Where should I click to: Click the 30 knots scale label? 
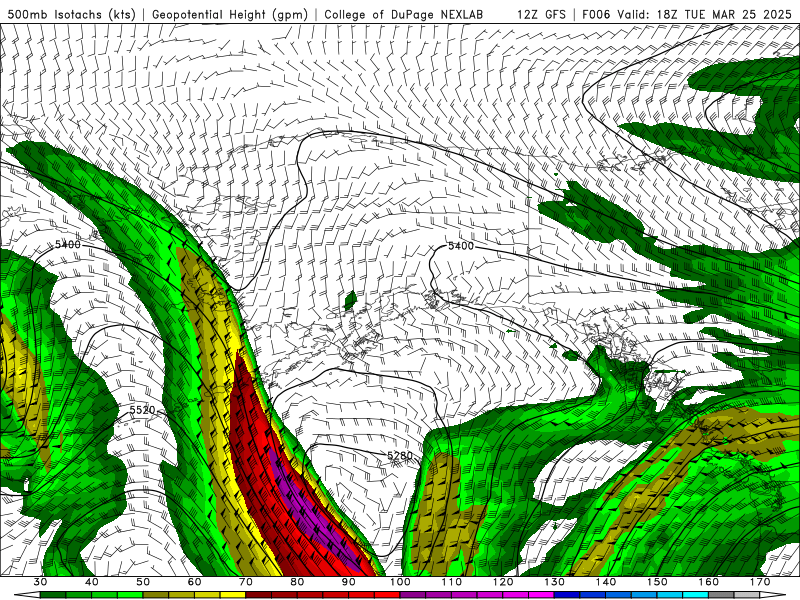[40, 582]
